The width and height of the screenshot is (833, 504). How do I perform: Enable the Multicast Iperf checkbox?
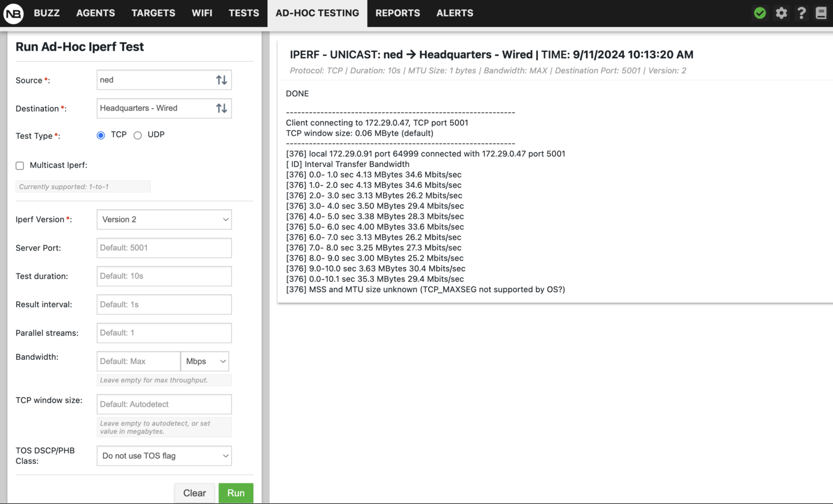pyautogui.click(x=20, y=165)
